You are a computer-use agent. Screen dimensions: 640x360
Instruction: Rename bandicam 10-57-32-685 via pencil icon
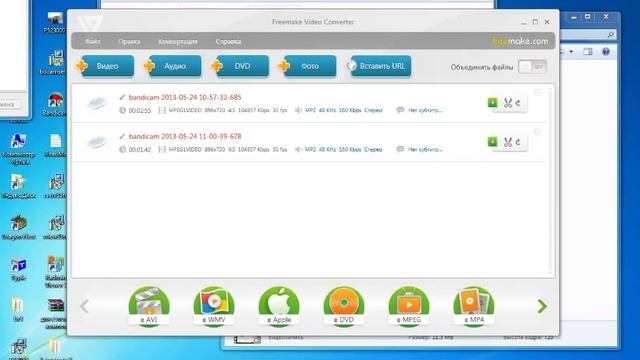coord(122,97)
